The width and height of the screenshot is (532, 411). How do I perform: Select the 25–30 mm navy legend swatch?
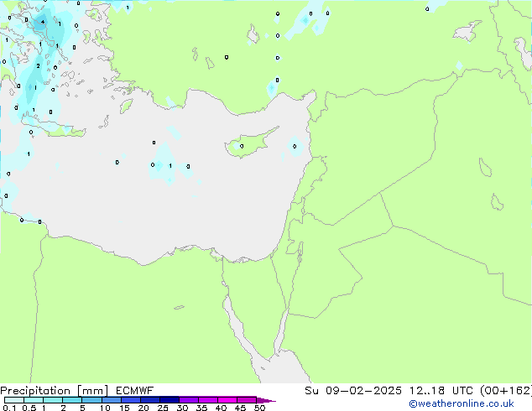(169, 400)
